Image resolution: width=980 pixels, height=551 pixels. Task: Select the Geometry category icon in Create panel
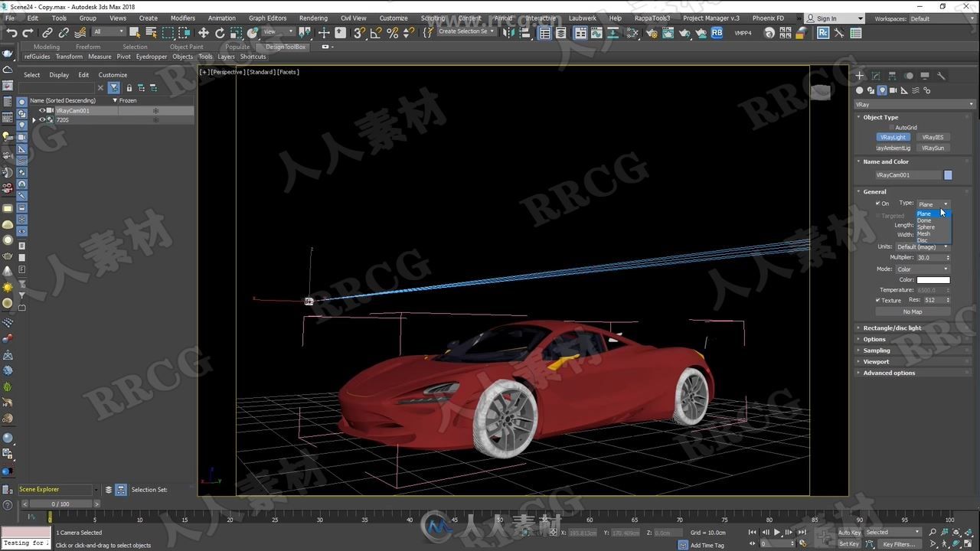860,90
